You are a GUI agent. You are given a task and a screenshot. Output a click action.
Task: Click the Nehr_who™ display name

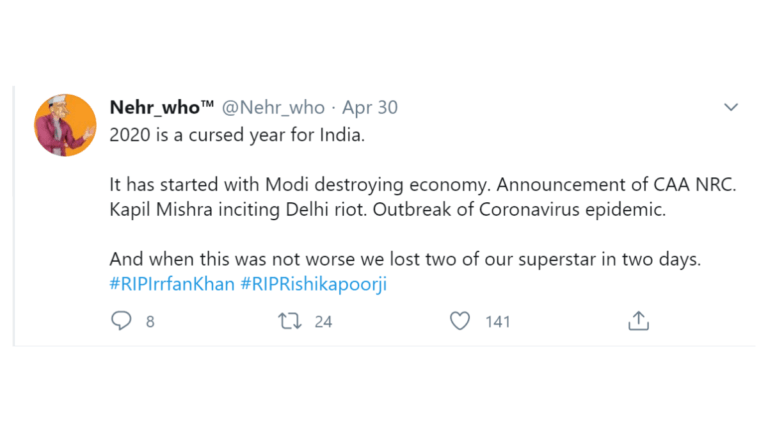click(160, 108)
